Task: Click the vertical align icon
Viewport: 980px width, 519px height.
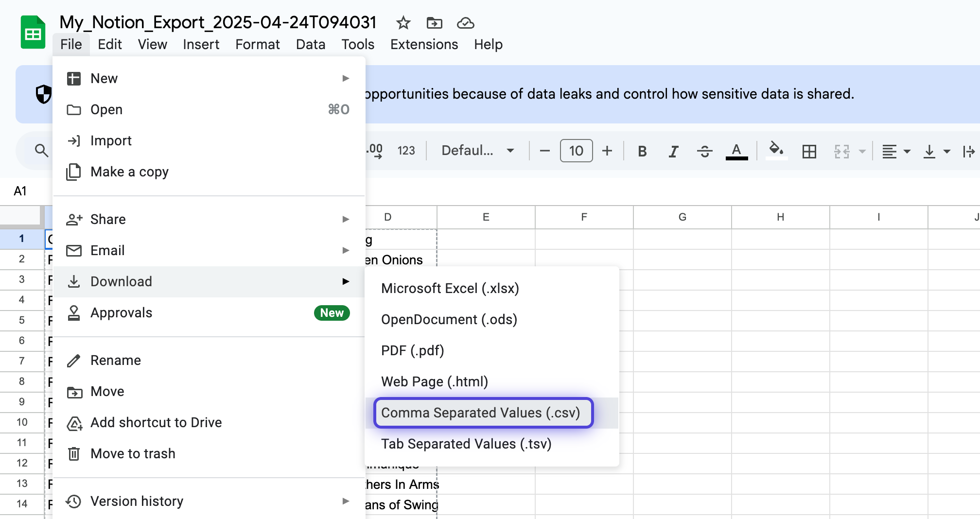Action: pos(929,151)
